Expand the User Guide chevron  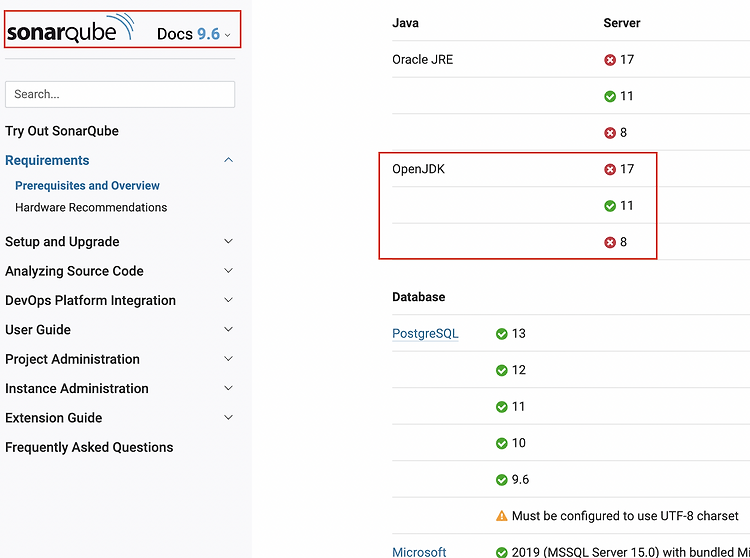click(229, 329)
